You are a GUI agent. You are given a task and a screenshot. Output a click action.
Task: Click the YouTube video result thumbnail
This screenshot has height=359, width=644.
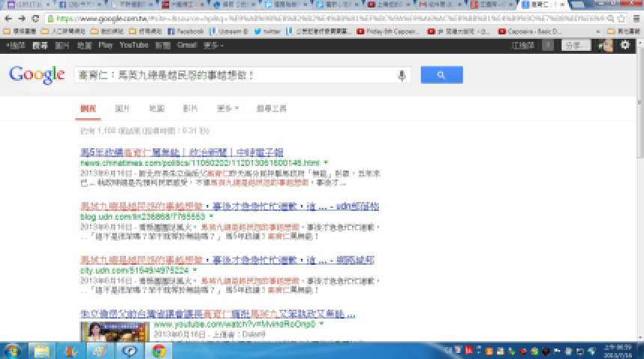(x=114, y=333)
